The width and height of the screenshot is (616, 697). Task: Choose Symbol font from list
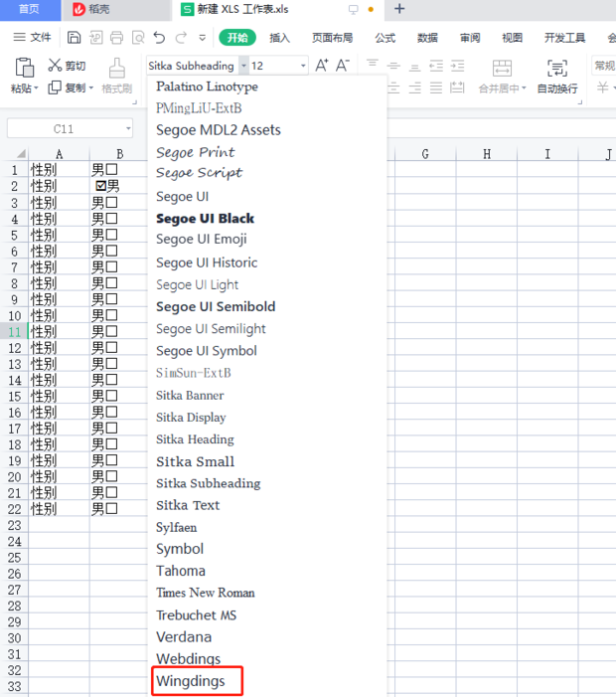[x=180, y=549]
